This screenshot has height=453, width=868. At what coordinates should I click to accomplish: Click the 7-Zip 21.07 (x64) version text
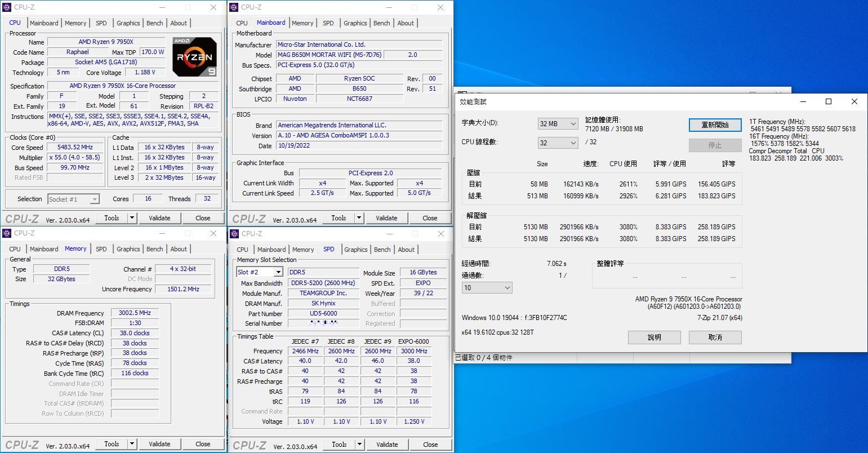coord(720,318)
